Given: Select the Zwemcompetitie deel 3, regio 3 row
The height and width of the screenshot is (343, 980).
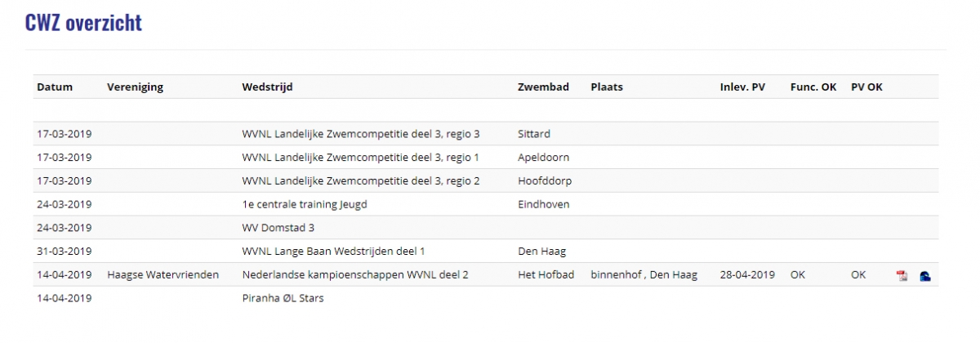Looking at the screenshot, I should pyautogui.click(x=360, y=134).
